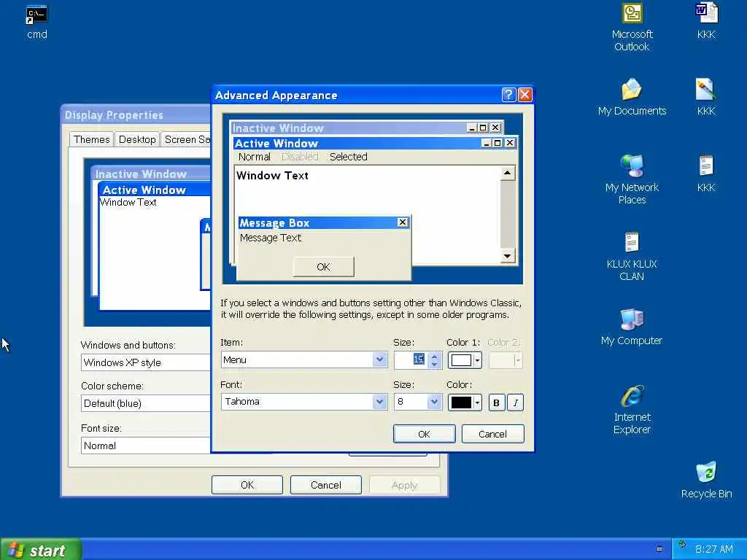Select the Recycle Bin desktop icon
This screenshot has height=560, width=747.
[x=706, y=472]
